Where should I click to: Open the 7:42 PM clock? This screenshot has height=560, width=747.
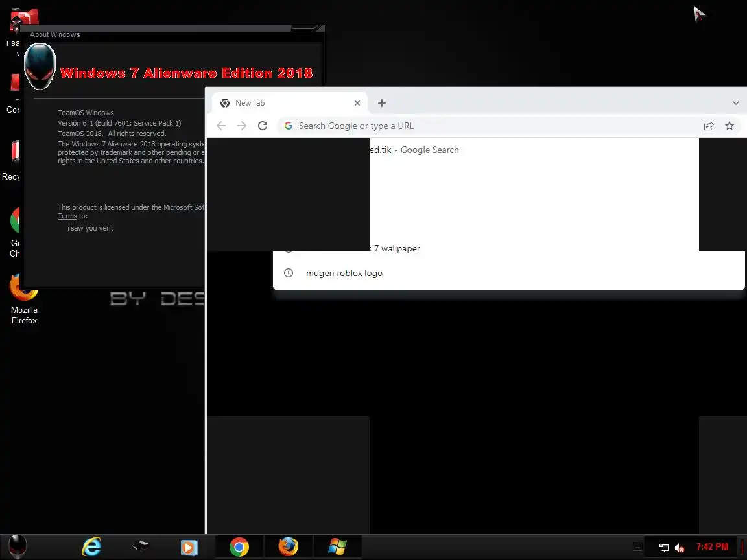[x=712, y=546]
